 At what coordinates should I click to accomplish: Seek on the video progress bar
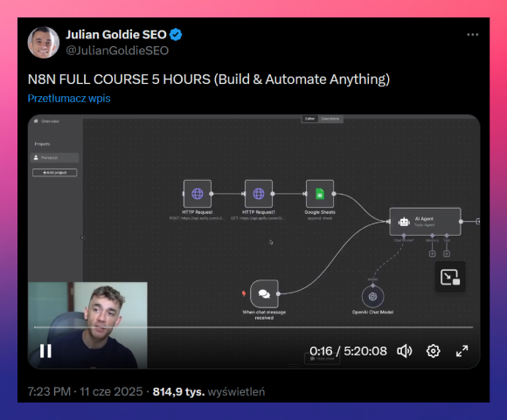(x=253, y=327)
